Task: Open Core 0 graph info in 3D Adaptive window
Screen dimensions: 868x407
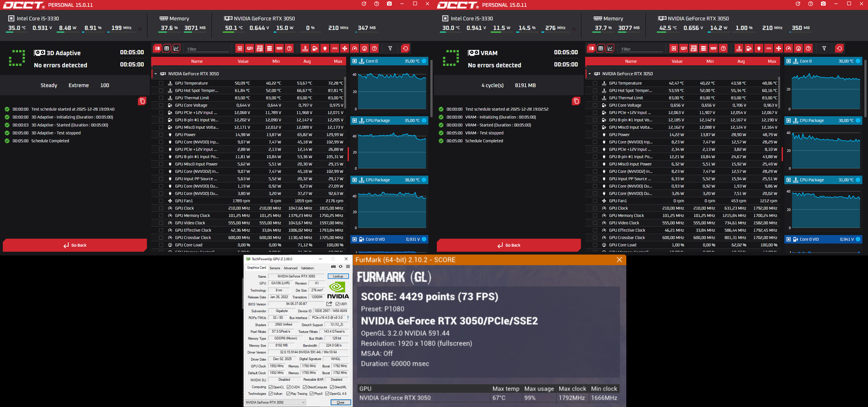Action: click(x=424, y=61)
